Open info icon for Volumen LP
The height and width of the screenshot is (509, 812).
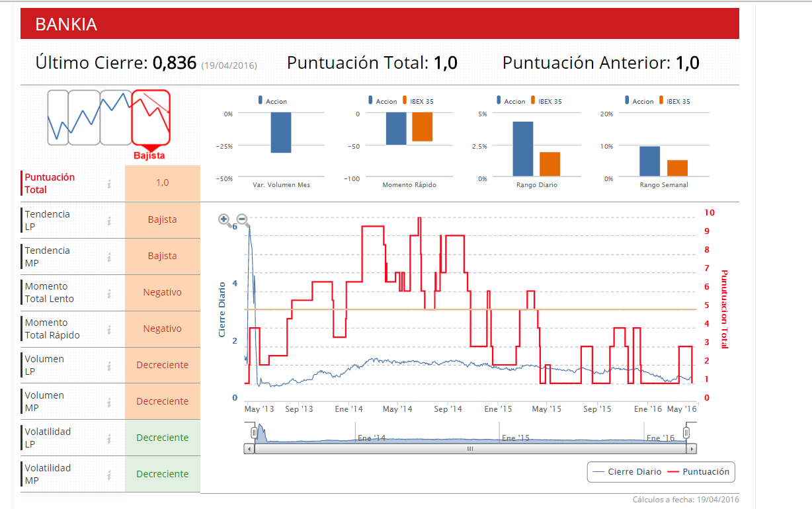pyautogui.click(x=109, y=366)
